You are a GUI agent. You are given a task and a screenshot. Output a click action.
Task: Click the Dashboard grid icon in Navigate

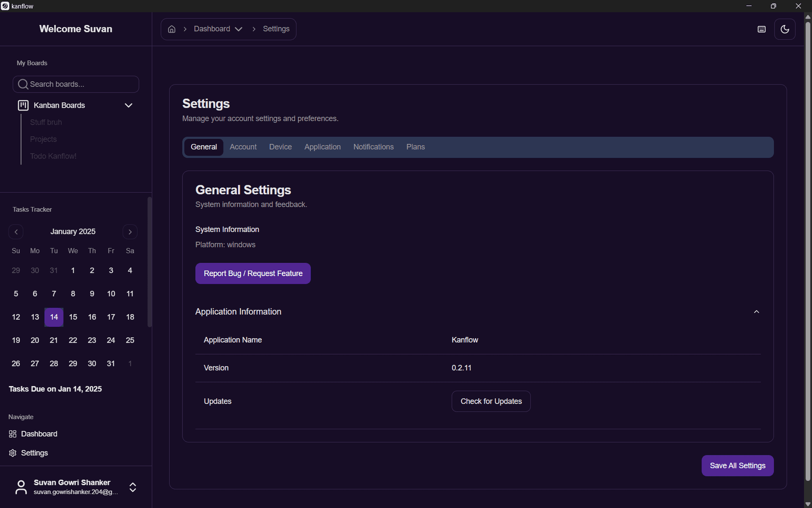click(13, 434)
